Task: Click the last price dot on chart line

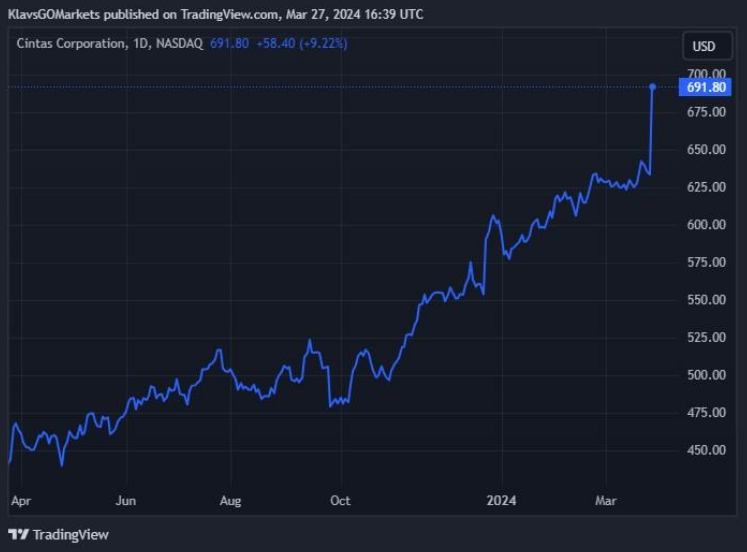Action: [x=653, y=87]
